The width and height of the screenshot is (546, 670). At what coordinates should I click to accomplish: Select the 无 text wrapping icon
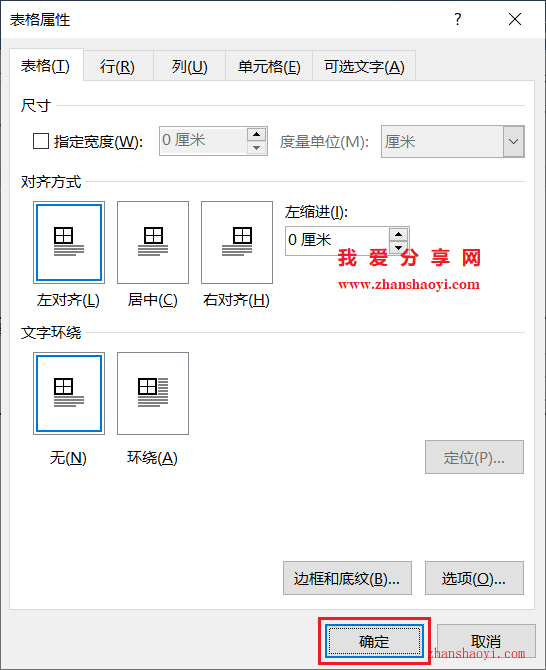pos(69,393)
